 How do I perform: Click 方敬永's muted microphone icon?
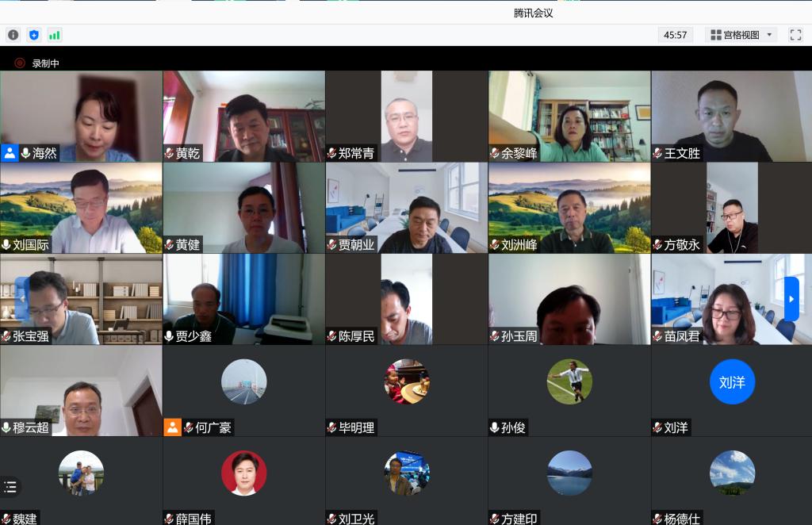pyautogui.click(x=657, y=244)
